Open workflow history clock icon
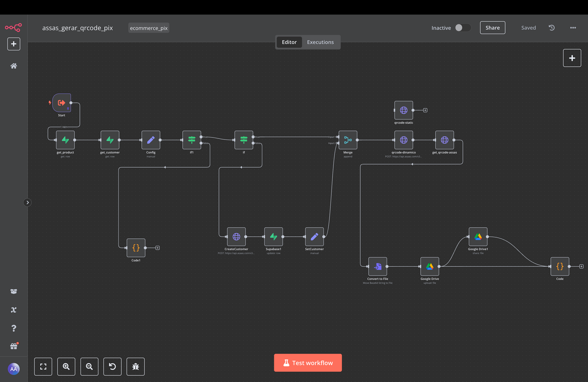The image size is (588, 382). [551, 28]
